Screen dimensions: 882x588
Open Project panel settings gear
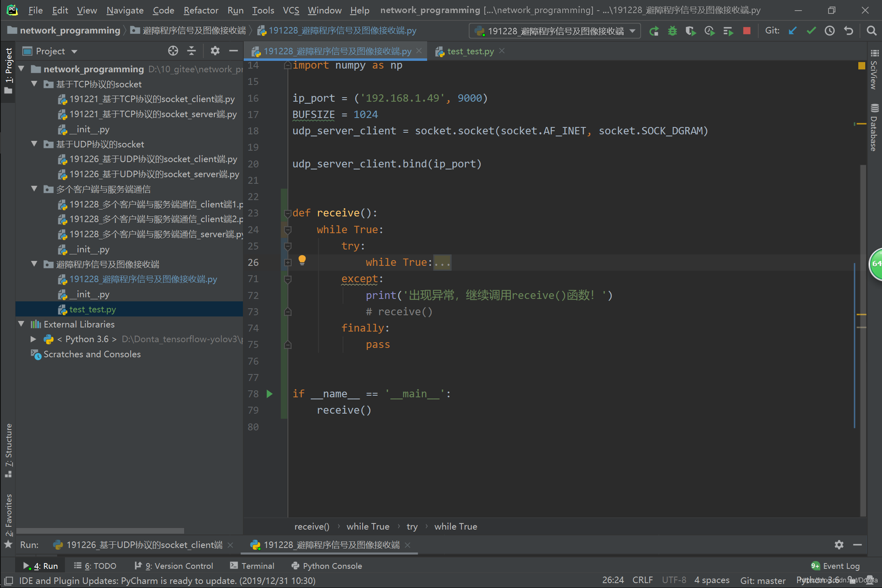[x=215, y=51]
